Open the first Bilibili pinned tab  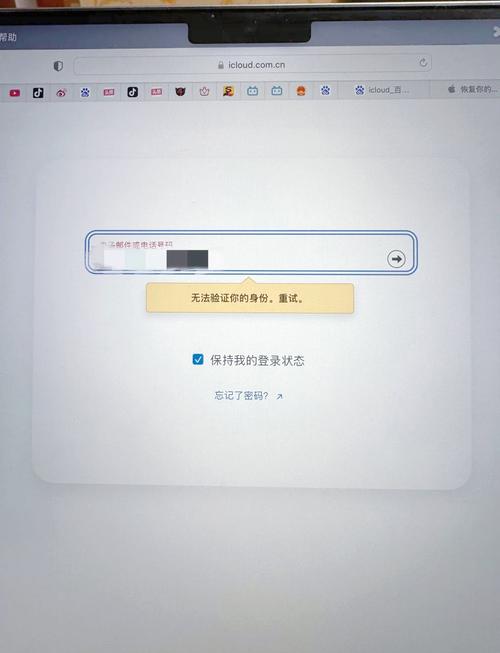tap(253, 91)
